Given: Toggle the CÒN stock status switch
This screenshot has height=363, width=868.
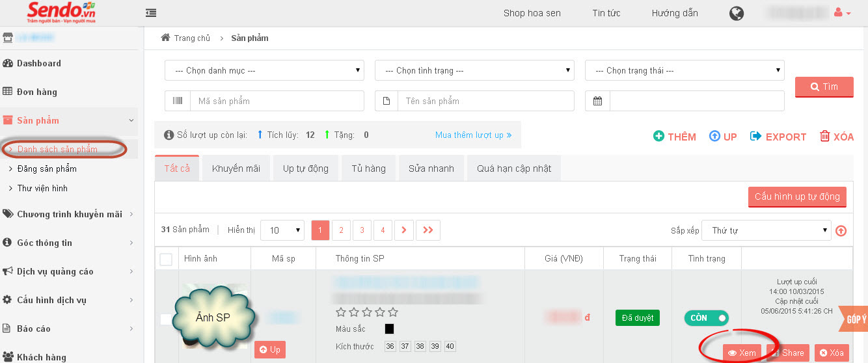Looking at the screenshot, I should coord(707,318).
